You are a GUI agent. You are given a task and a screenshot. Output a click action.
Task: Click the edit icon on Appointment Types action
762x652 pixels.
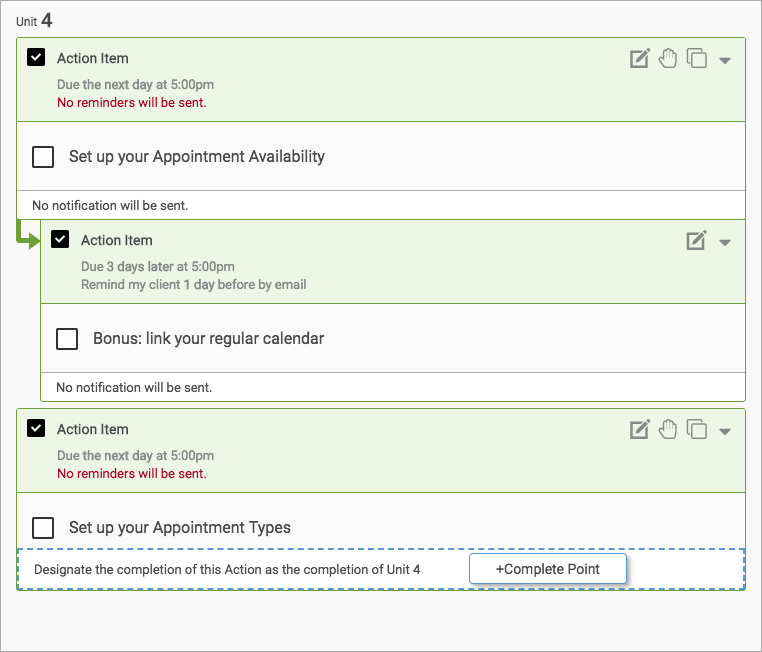pos(639,429)
